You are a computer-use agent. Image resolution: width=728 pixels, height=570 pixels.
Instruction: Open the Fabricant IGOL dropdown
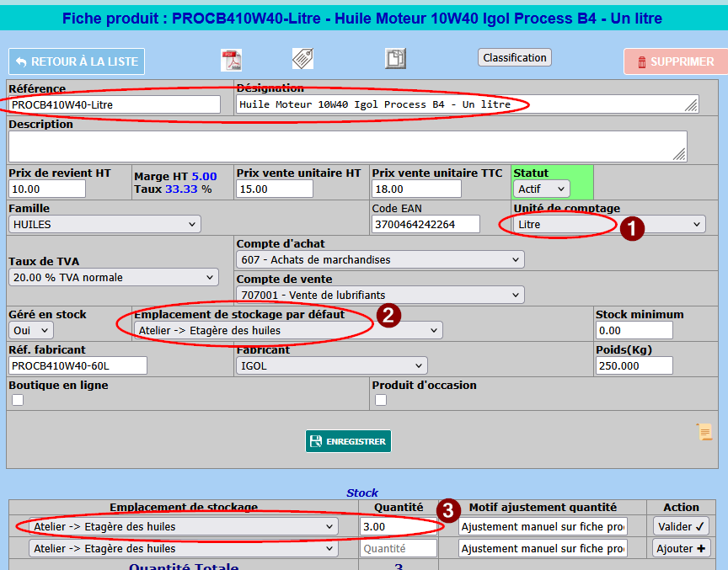coord(332,365)
